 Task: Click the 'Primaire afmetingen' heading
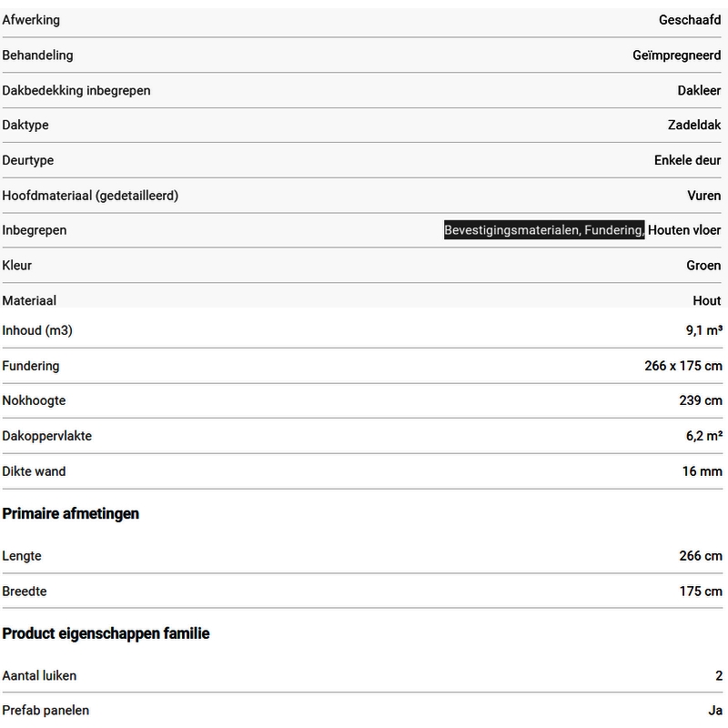point(71,513)
